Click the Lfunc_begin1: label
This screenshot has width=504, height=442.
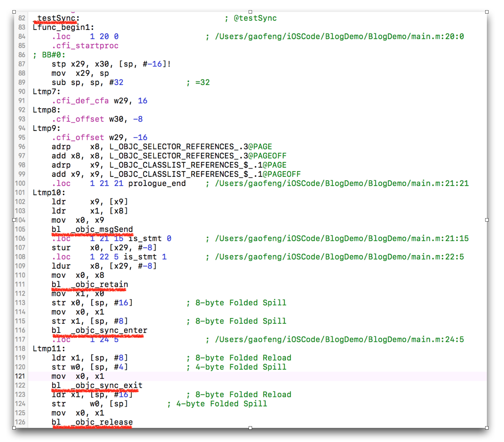tap(63, 27)
